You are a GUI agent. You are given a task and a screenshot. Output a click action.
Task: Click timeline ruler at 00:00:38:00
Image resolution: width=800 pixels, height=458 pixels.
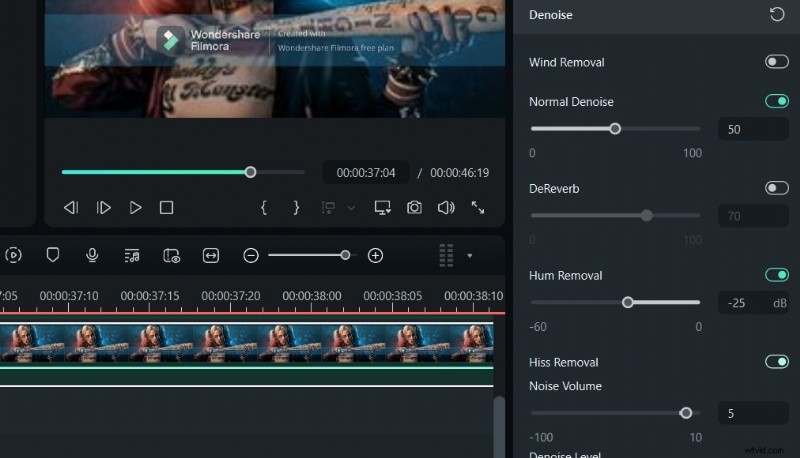tap(312, 296)
